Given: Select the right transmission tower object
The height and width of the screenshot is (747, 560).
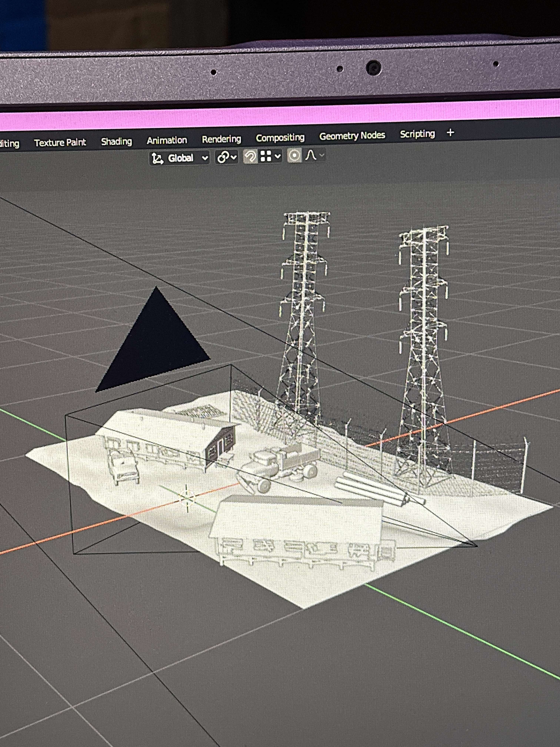Looking at the screenshot, I should click(x=424, y=355).
